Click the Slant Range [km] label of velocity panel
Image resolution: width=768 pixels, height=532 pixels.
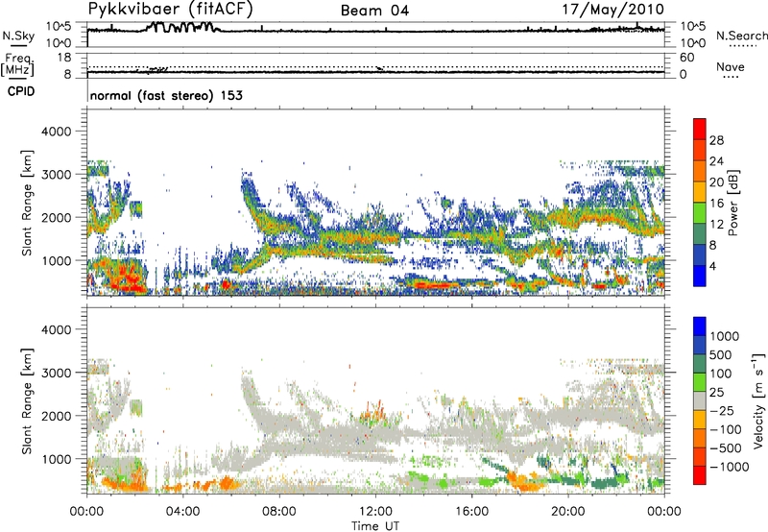coord(27,400)
